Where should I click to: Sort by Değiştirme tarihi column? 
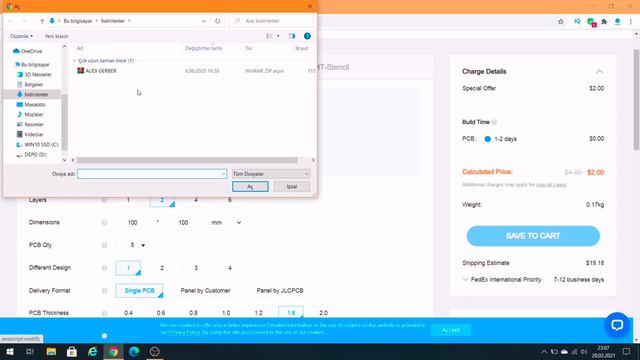204,48
